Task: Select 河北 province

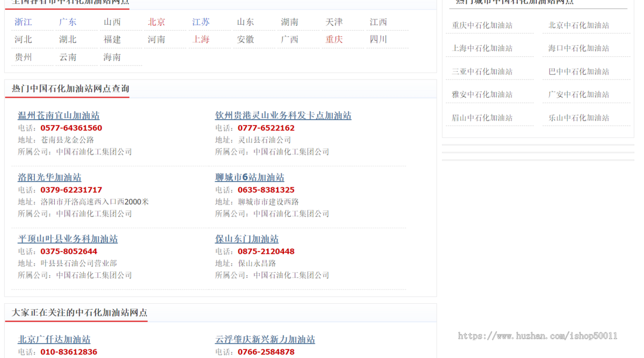Action: click(x=23, y=39)
